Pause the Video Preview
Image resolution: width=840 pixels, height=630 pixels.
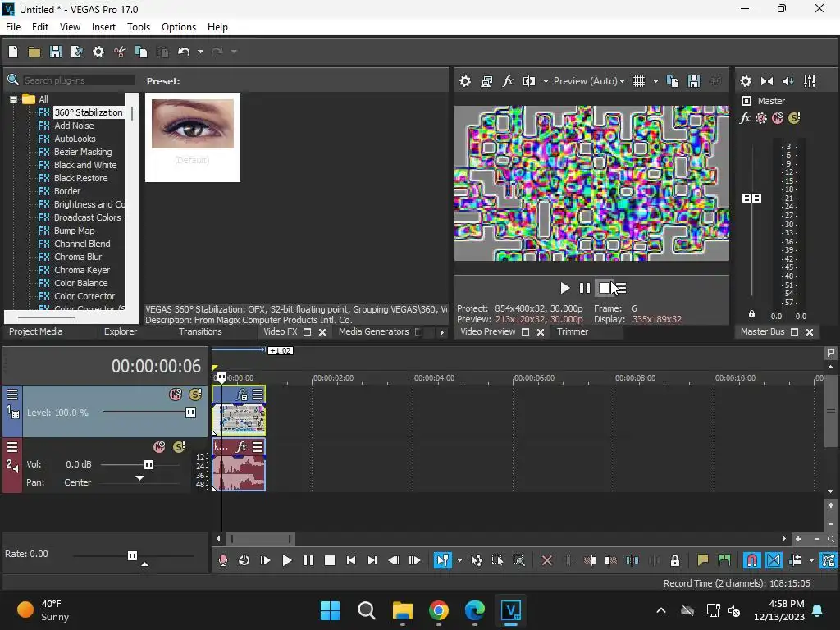[584, 288]
